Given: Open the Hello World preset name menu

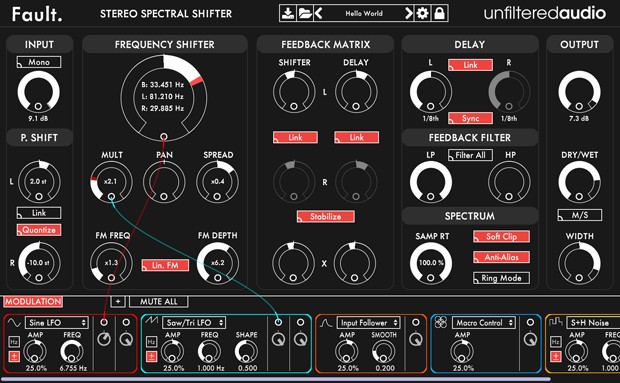Looking at the screenshot, I should pyautogui.click(x=364, y=13).
